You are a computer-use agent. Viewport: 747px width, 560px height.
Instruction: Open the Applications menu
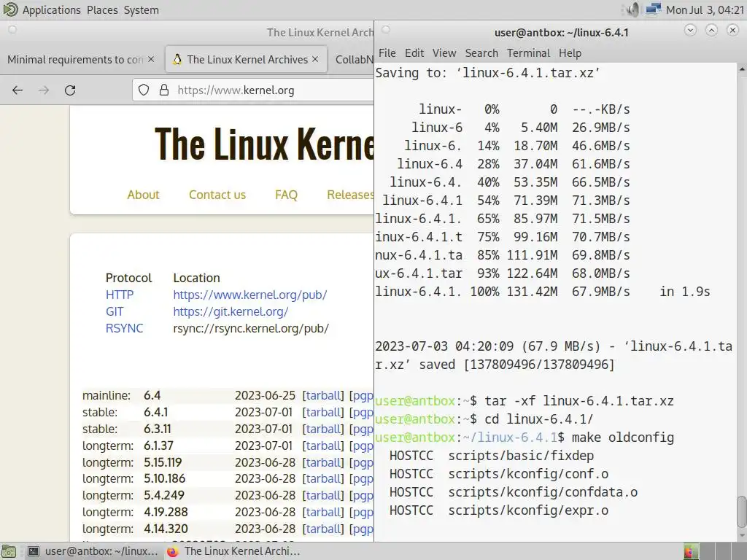tap(52, 10)
